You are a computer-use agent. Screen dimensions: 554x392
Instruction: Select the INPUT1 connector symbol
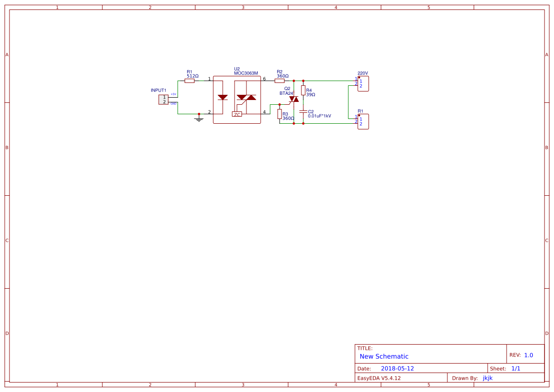(x=163, y=99)
